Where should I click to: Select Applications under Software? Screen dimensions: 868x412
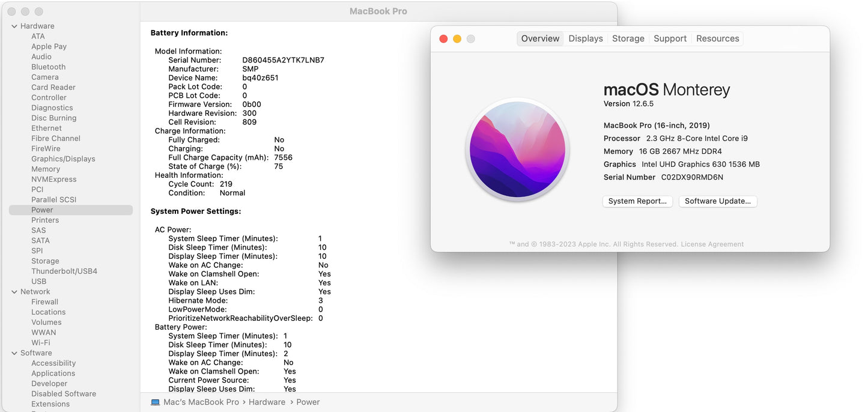(x=53, y=373)
